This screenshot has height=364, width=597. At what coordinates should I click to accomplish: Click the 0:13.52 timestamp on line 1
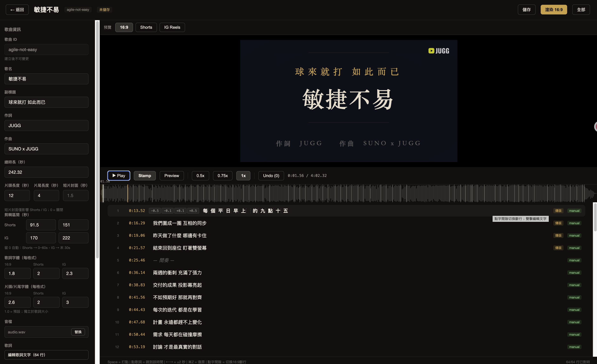[x=137, y=211]
